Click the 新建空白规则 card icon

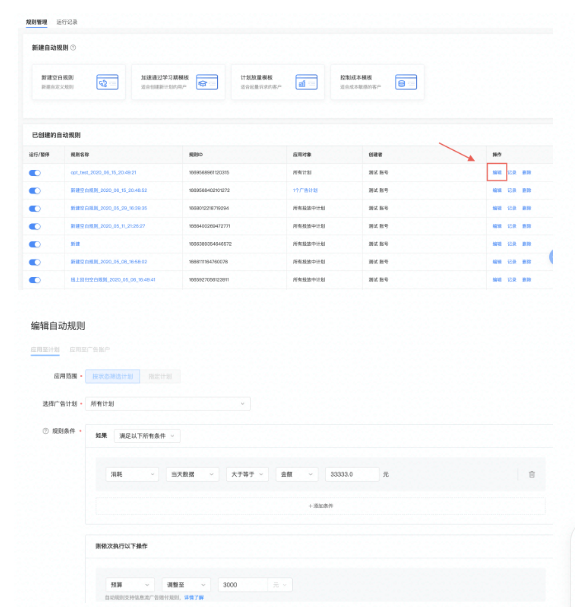pos(107,82)
